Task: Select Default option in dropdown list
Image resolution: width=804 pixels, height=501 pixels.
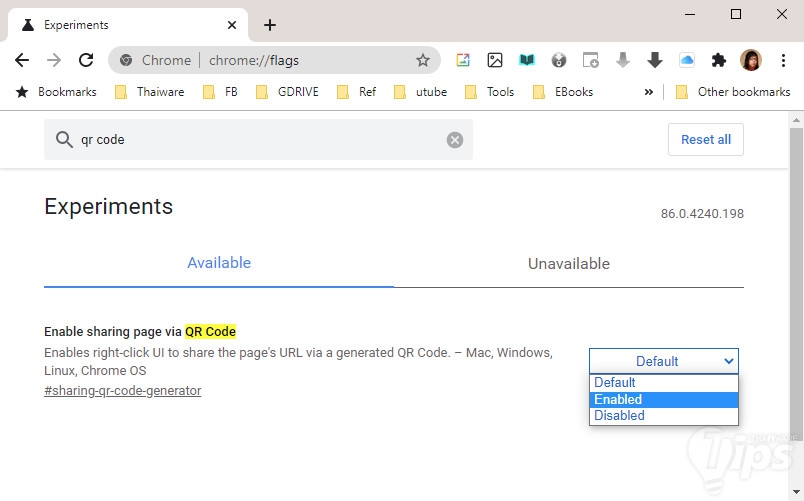Action: 664,383
